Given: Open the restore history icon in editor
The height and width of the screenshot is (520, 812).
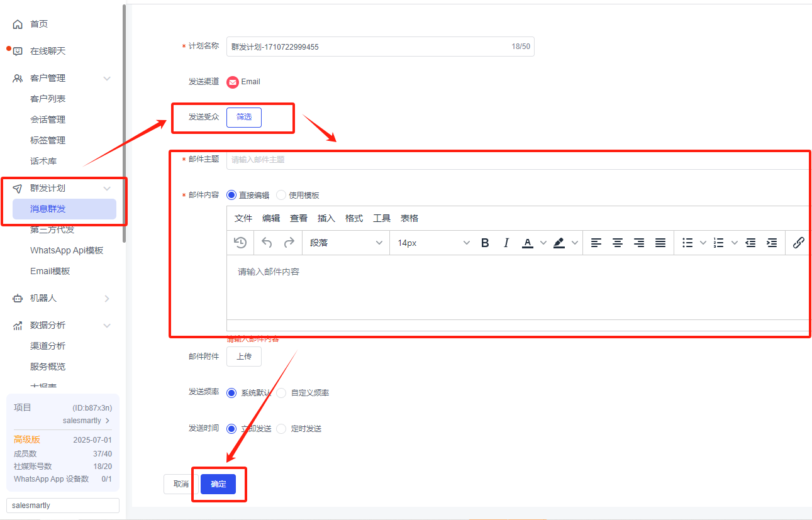Looking at the screenshot, I should [240, 243].
